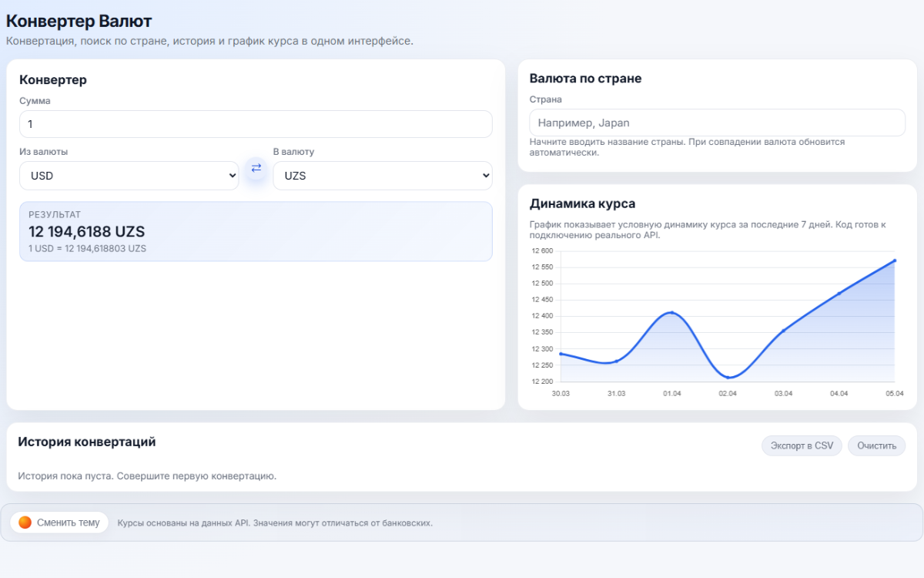Click the 12 200 y-axis label
924x578 pixels.
pos(542,381)
